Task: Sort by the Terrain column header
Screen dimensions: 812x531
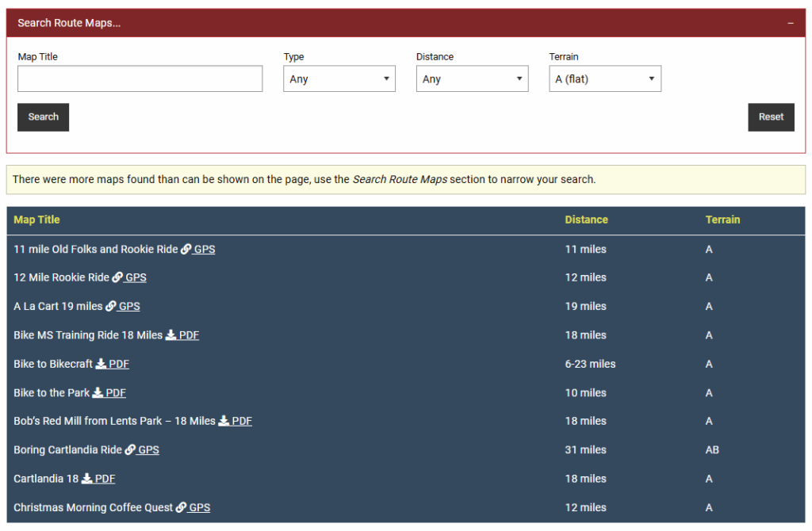Action: point(722,220)
